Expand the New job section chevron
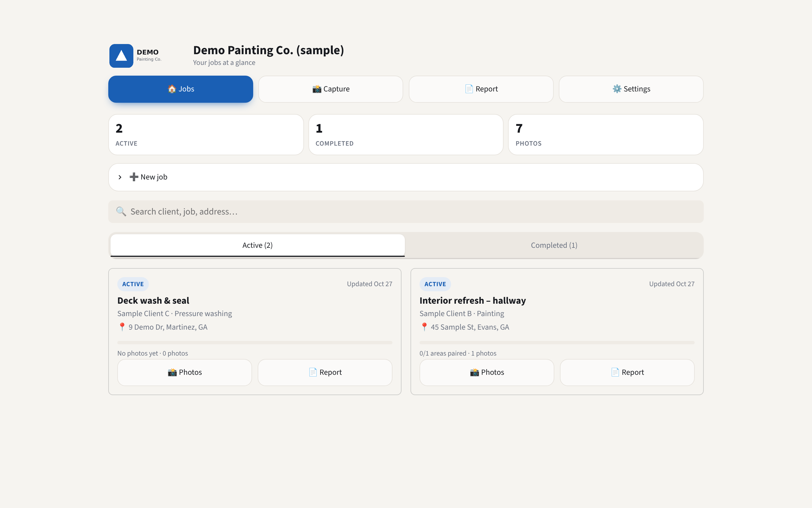Image resolution: width=812 pixels, height=508 pixels. (x=120, y=177)
